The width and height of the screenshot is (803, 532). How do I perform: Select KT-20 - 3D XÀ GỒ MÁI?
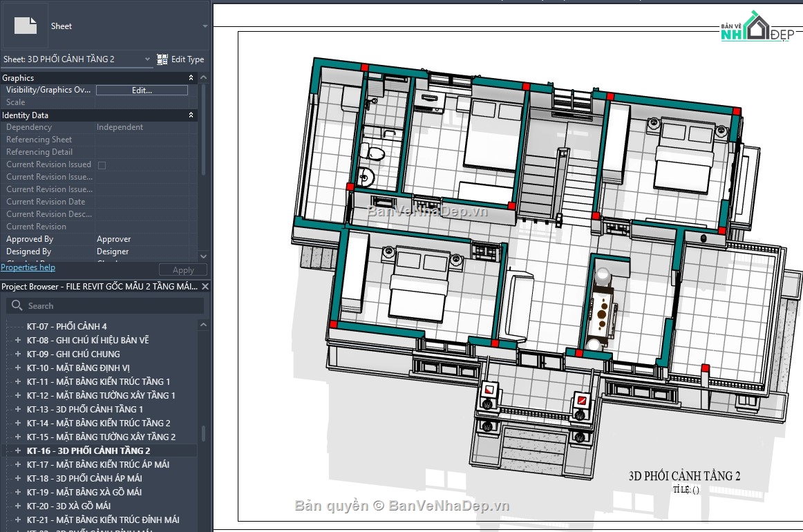[68, 506]
